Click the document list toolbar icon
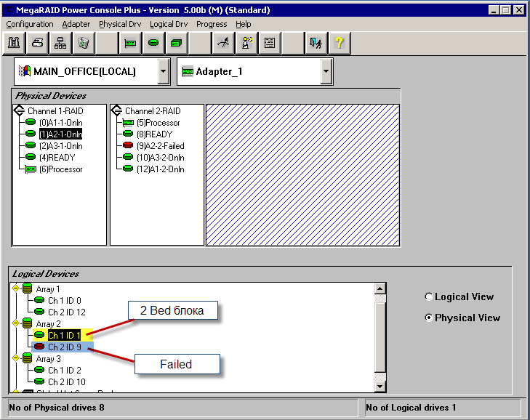This screenshot has height=420, width=530. (270, 44)
